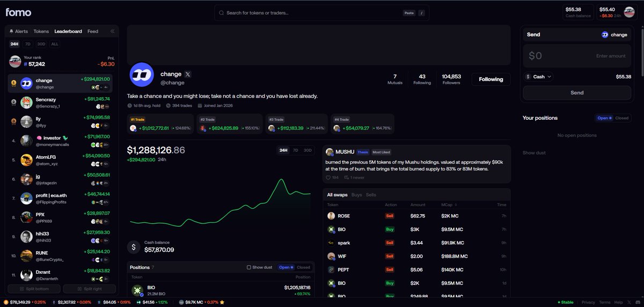This screenshot has width=644, height=307.
Task: Open the Tokens tab
Action: [41, 31]
